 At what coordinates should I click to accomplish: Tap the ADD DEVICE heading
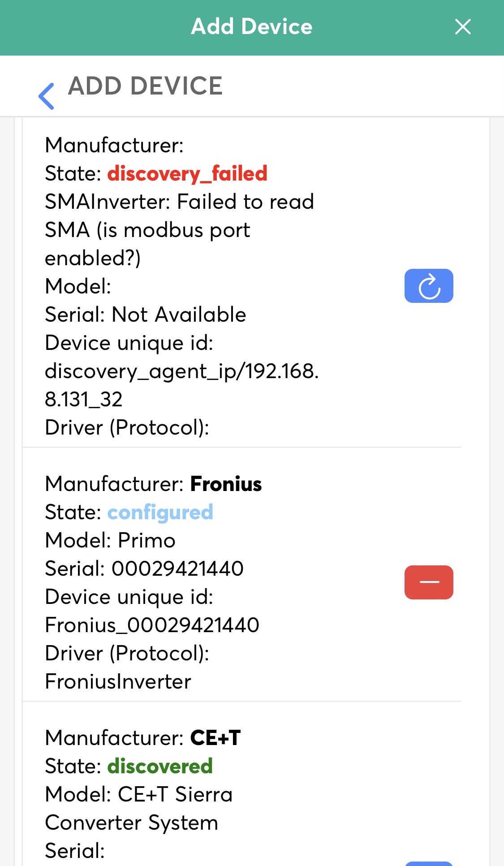pyautogui.click(x=145, y=86)
